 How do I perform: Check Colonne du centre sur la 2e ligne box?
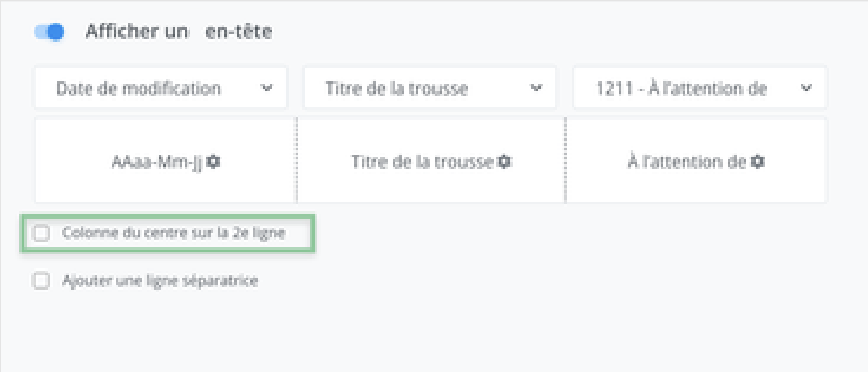click(41, 233)
